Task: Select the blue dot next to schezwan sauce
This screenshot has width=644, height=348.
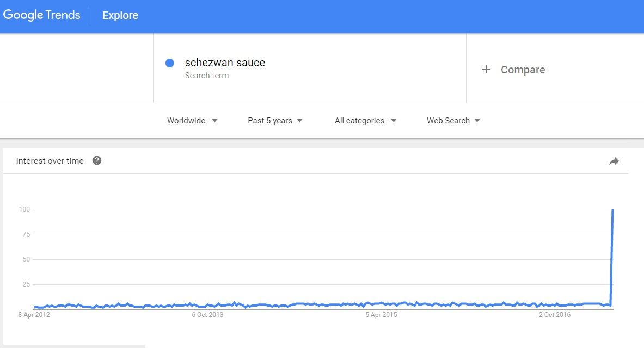Action: [x=170, y=63]
